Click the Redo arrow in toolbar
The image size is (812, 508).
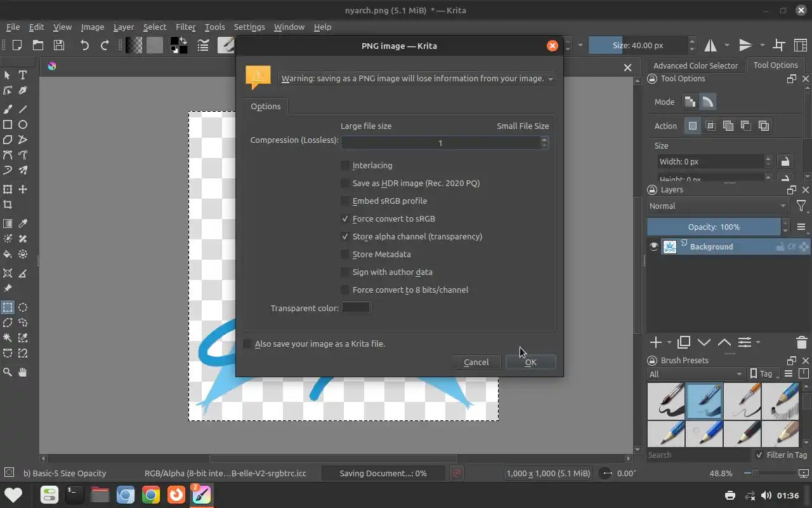[x=105, y=45]
